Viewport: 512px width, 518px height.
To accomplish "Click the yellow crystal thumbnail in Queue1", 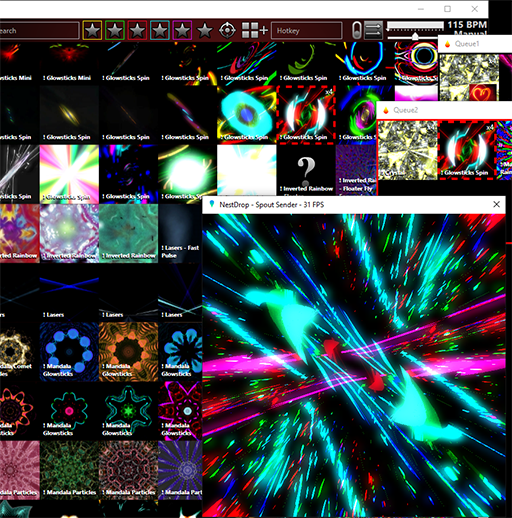I will point(469,77).
